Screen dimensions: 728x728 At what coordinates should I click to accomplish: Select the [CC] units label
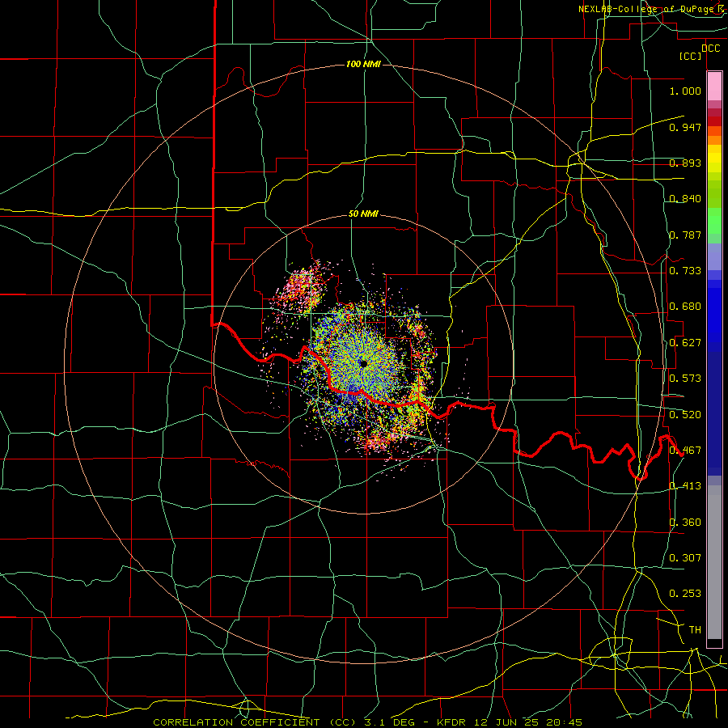click(691, 56)
